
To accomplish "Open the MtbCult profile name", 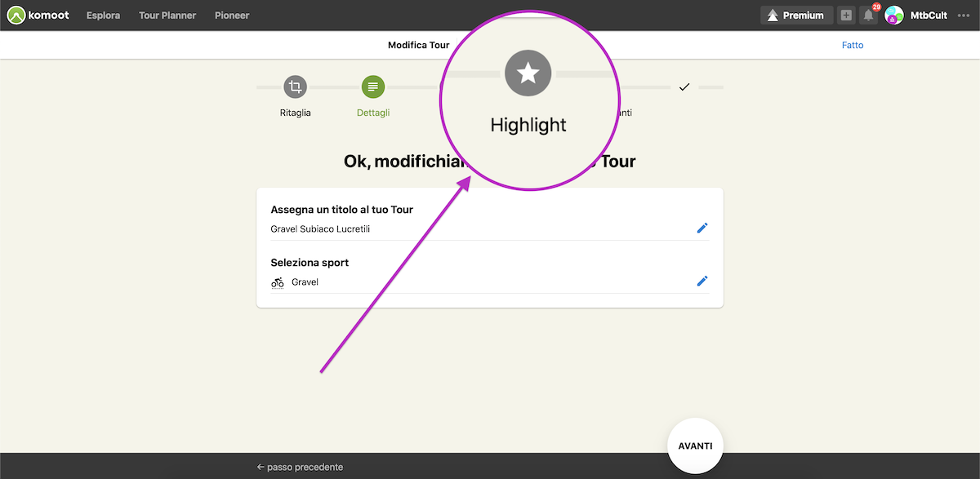I will pos(929,16).
